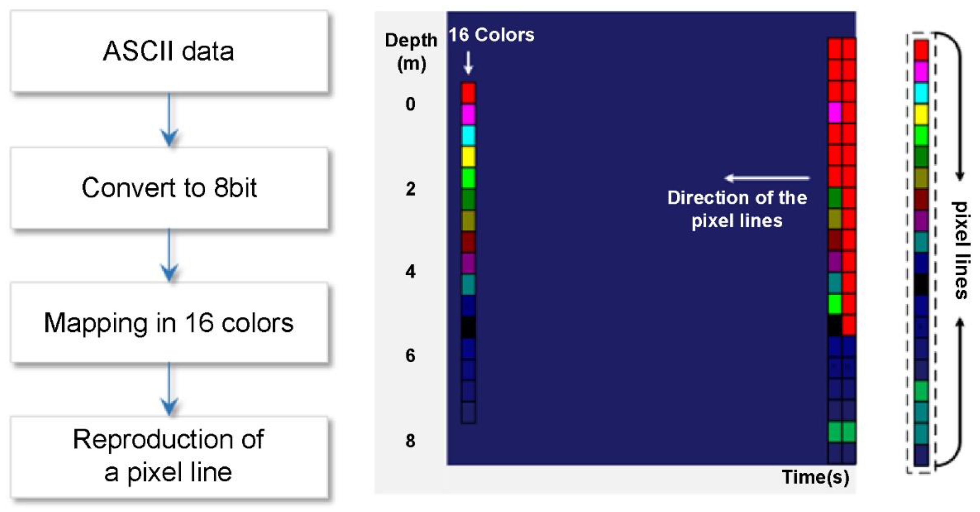Click the Time(s) axis label
The height and width of the screenshot is (512, 980).
tap(815, 477)
